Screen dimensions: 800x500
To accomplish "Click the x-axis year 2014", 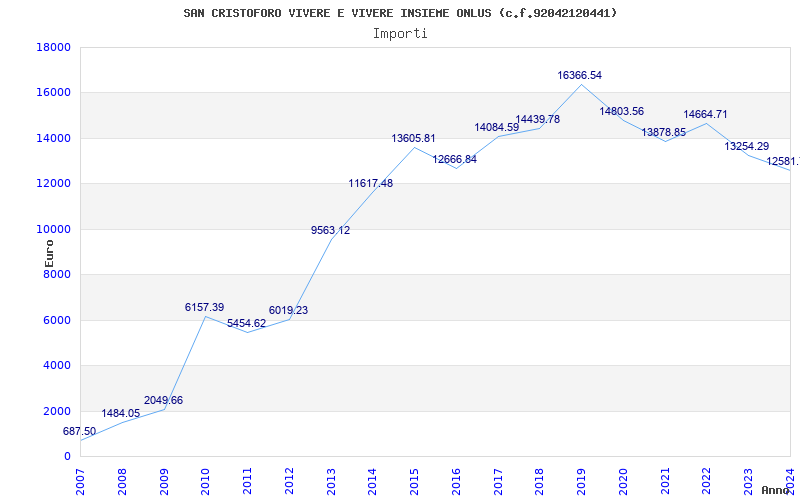I will pos(373,482).
